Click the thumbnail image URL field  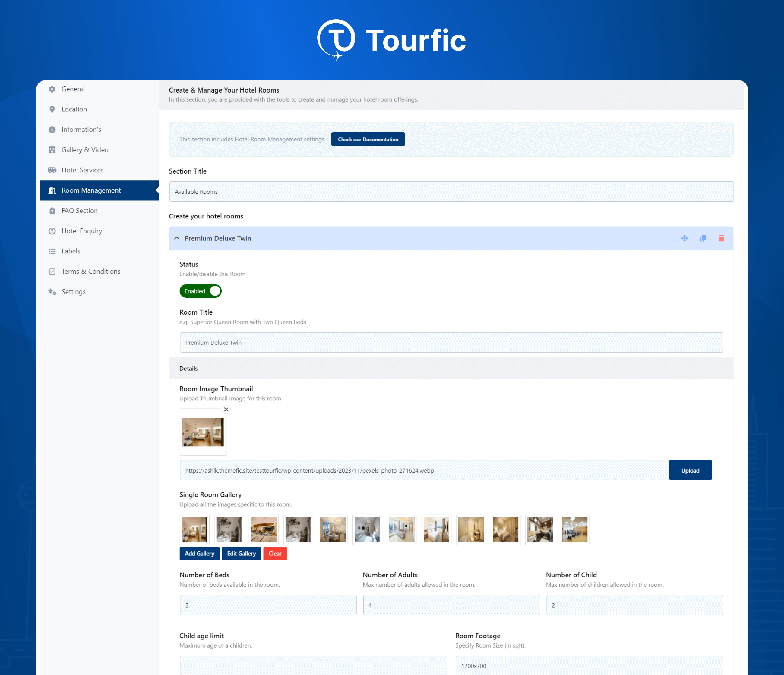[424, 470]
